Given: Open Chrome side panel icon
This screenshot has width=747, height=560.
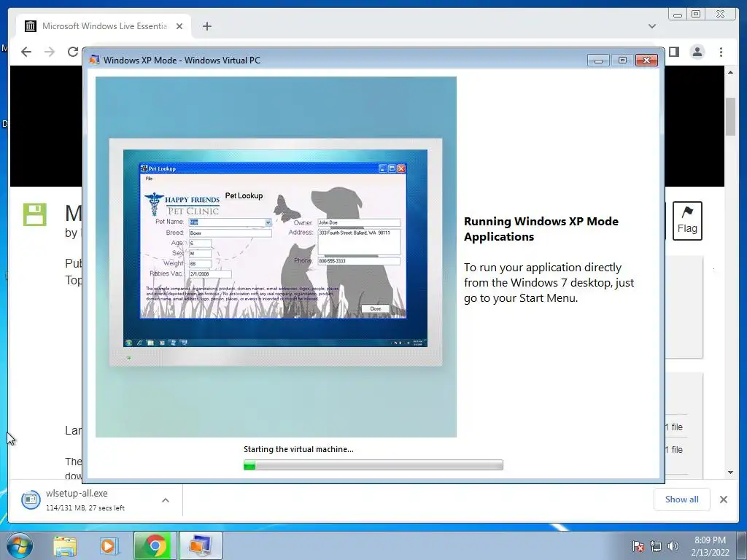Looking at the screenshot, I should click(673, 52).
